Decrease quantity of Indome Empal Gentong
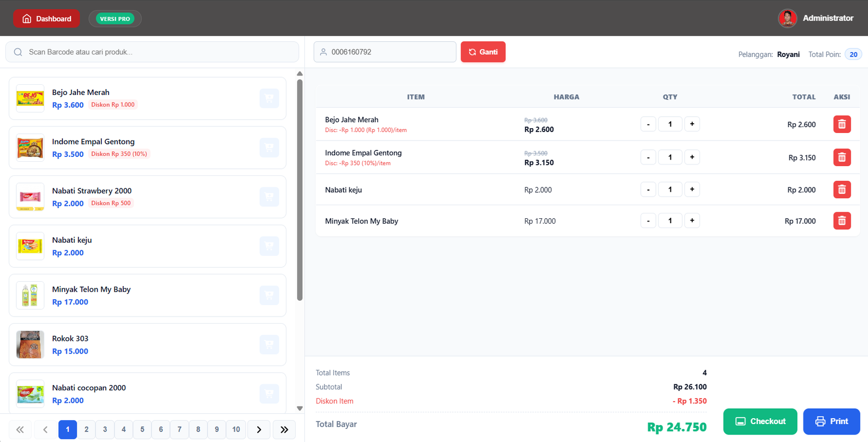This screenshot has width=868, height=442. point(648,157)
